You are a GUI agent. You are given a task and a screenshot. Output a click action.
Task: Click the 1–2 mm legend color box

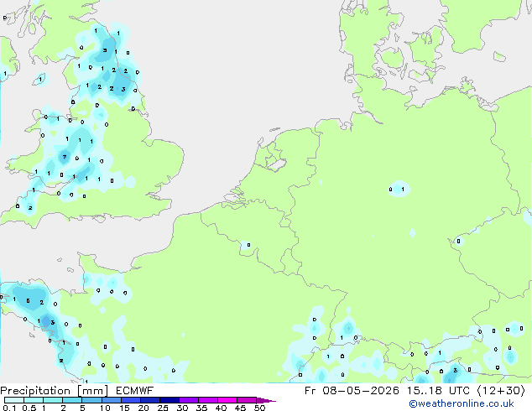click(53, 400)
